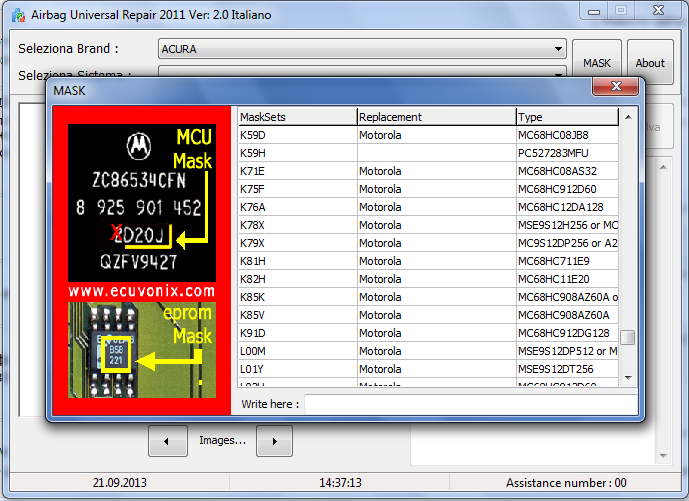The height and width of the screenshot is (501, 689).
Task: Click the Assistance number status entry
Action: pos(566,483)
